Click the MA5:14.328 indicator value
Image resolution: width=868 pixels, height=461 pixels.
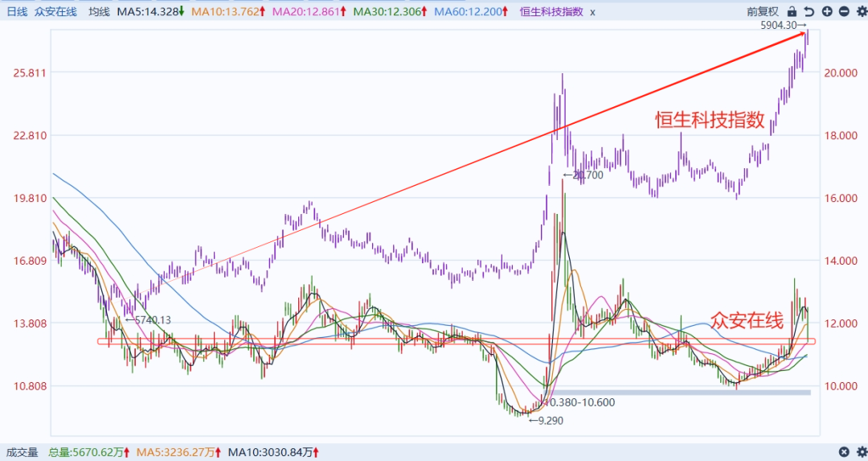[x=150, y=11]
